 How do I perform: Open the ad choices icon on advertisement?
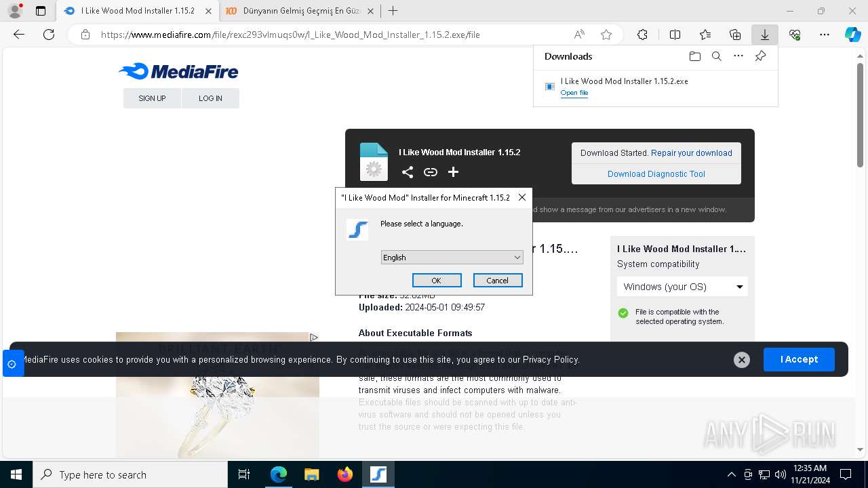coord(314,338)
